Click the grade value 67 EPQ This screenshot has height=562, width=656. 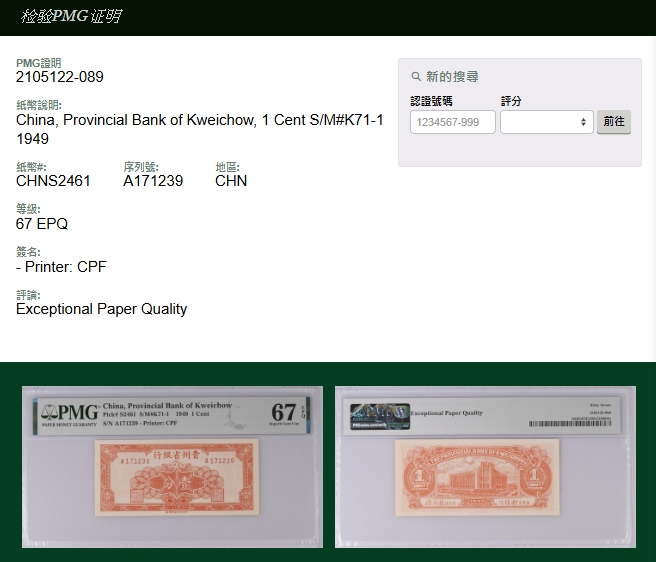[42, 224]
